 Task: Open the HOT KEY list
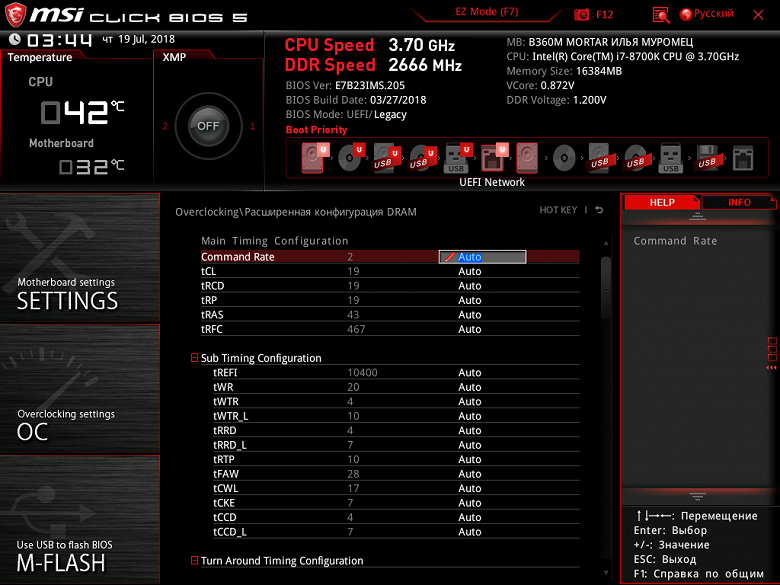tap(558, 210)
